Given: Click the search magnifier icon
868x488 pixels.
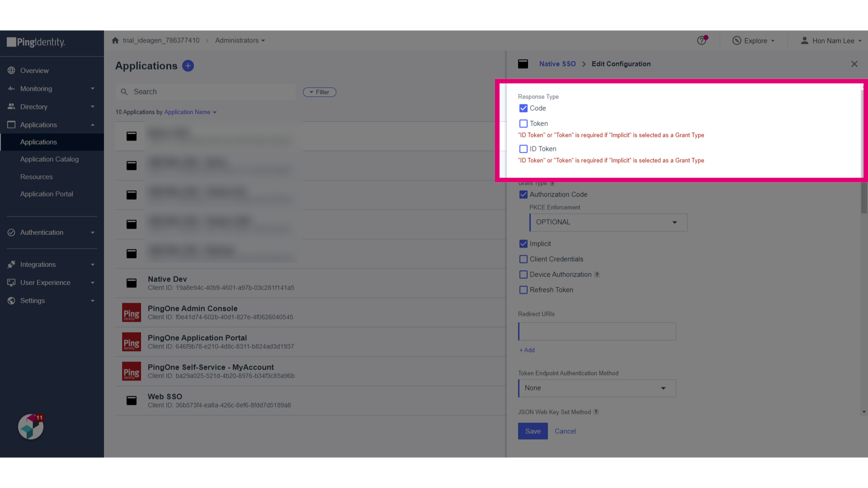Looking at the screenshot, I should (124, 92).
